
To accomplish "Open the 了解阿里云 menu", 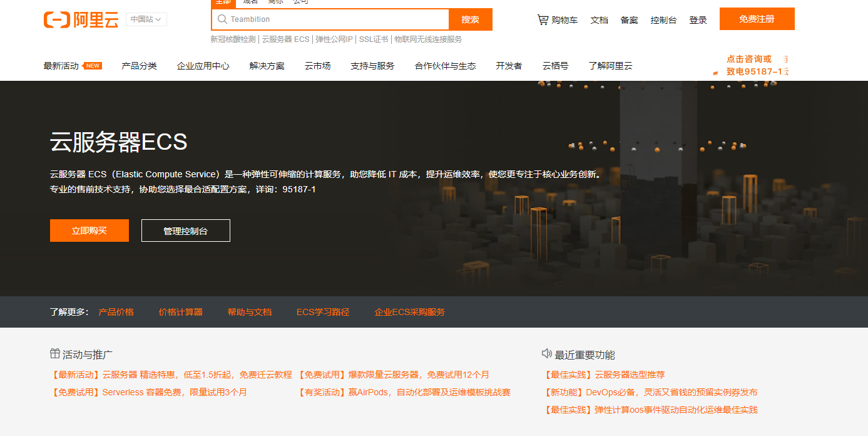I will point(610,66).
